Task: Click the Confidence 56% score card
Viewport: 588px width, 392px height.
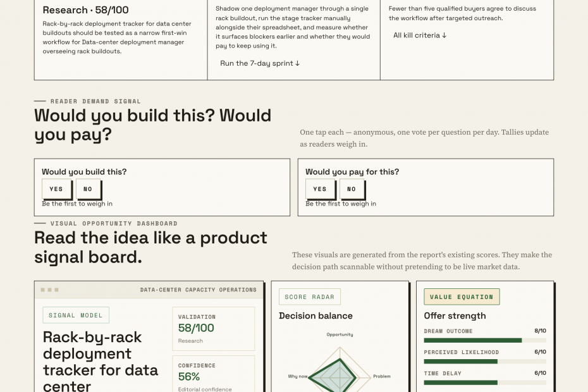Action: tap(213, 374)
